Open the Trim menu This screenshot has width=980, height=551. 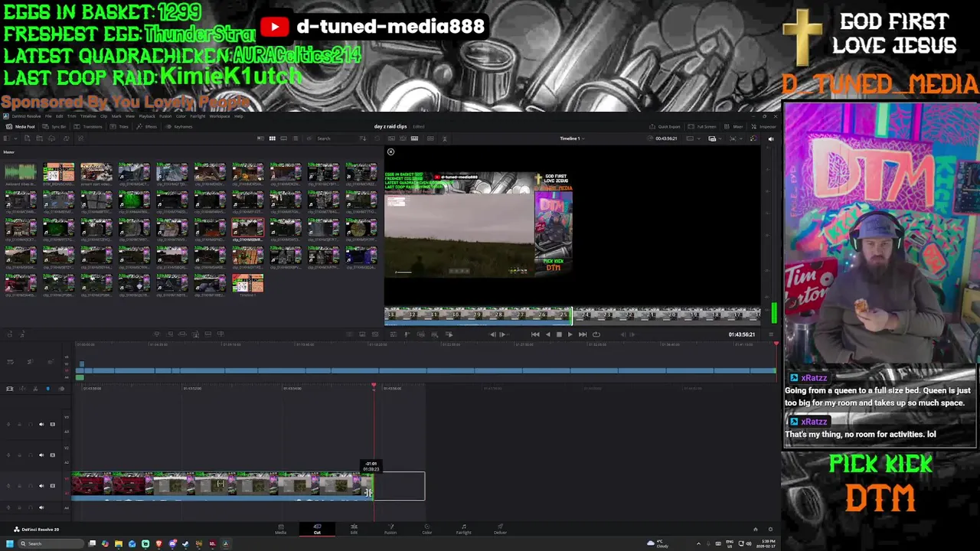coord(71,116)
